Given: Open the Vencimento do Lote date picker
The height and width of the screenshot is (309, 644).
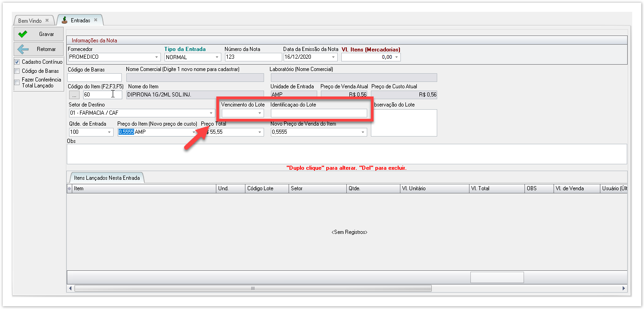Looking at the screenshot, I should 260,113.
